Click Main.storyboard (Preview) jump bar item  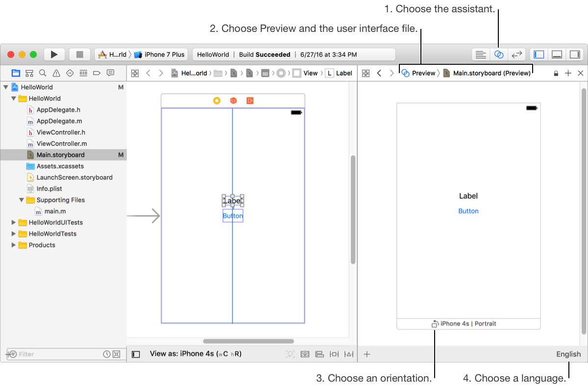[487, 73]
